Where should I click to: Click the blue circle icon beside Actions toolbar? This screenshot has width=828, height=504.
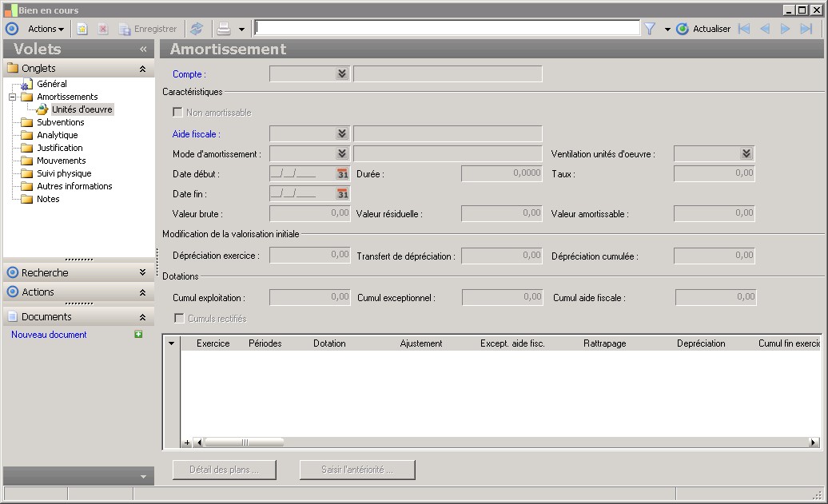(x=12, y=29)
